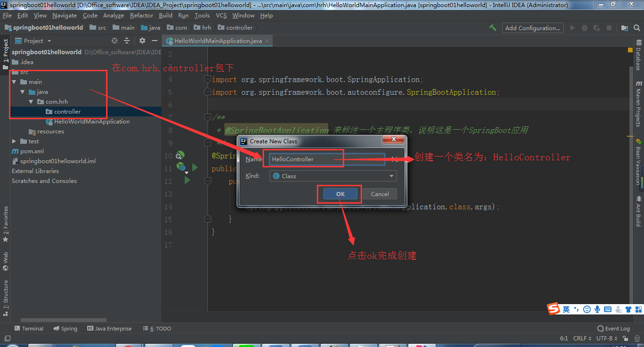Toggle the 1: Project side panel tab
This screenshot has height=347, width=644.
click(6, 54)
